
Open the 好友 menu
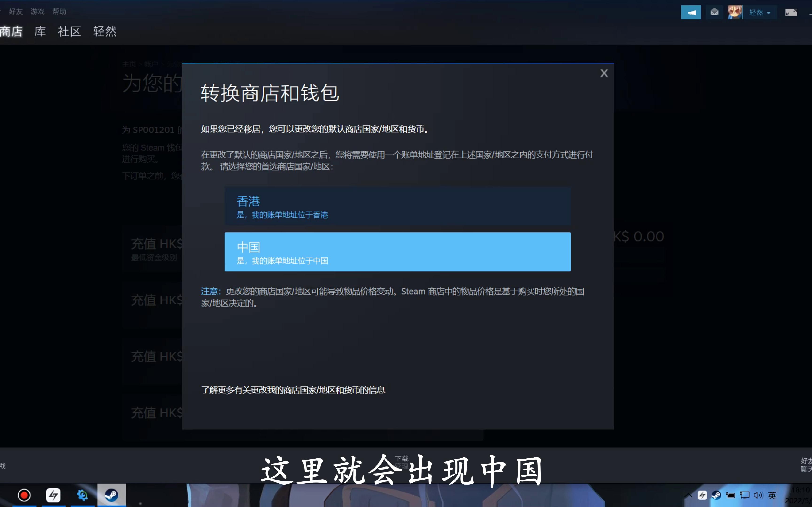(x=15, y=12)
